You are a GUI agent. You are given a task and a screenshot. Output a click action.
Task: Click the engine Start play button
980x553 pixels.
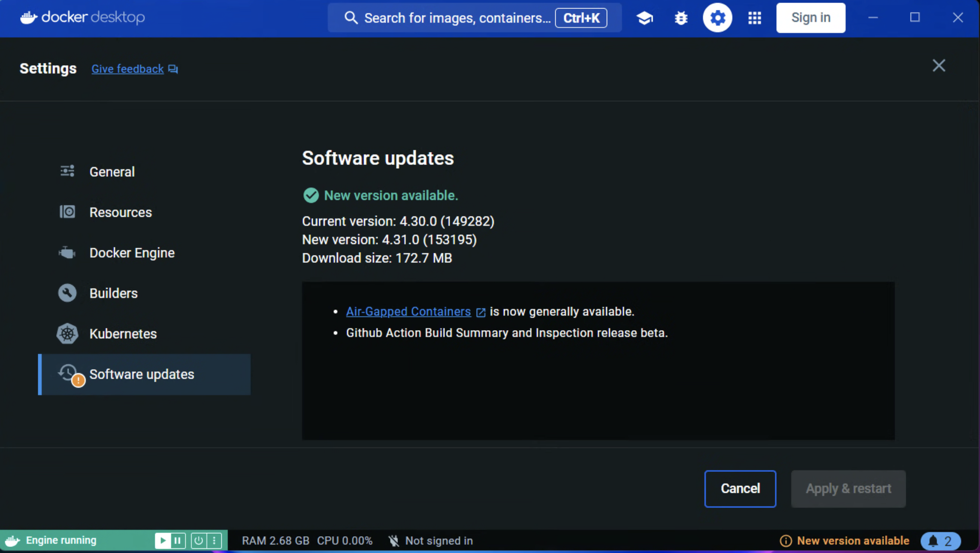click(x=163, y=541)
